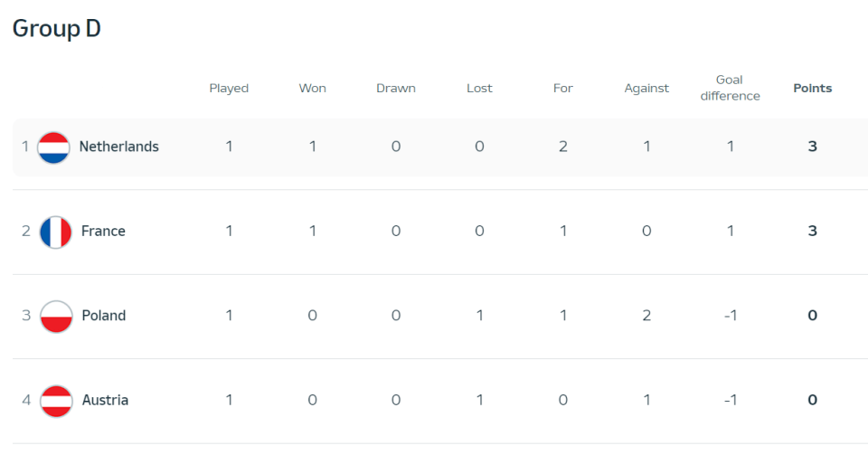Select the Austria team name
This screenshot has width=868, height=474.
coord(105,400)
